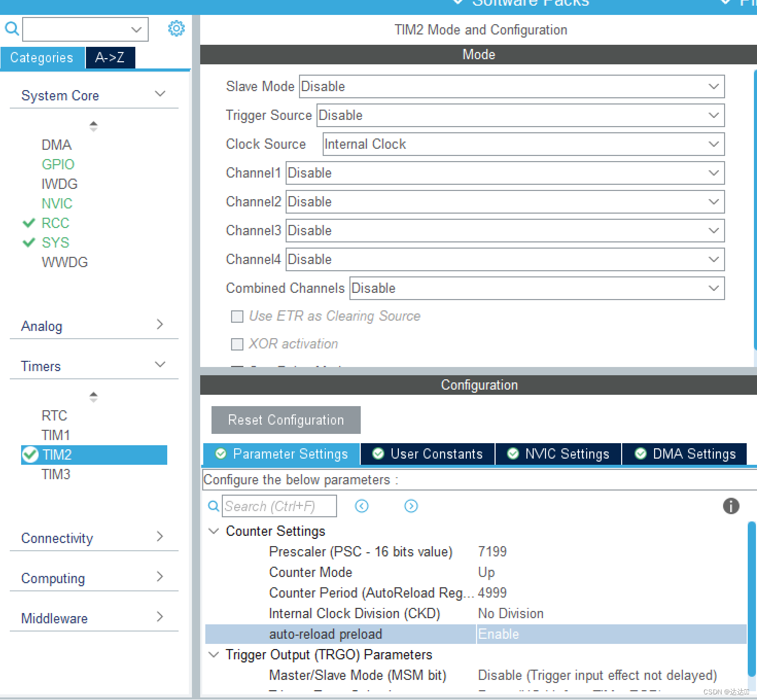Open the settings gear icon
Screen dimensions: 757x700
pyautogui.click(x=176, y=29)
